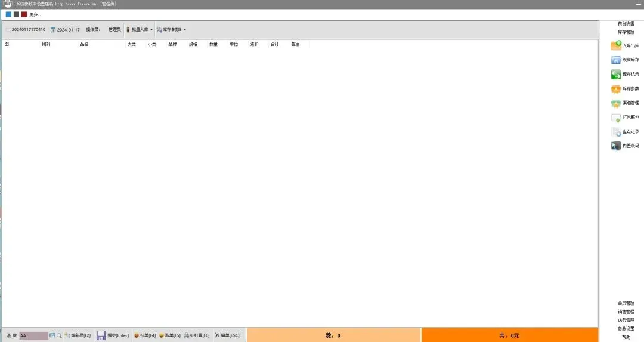The height and width of the screenshot is (342, 644).
Task: Open 库存参数 in the right sidebar
Action: click(625, 89)
